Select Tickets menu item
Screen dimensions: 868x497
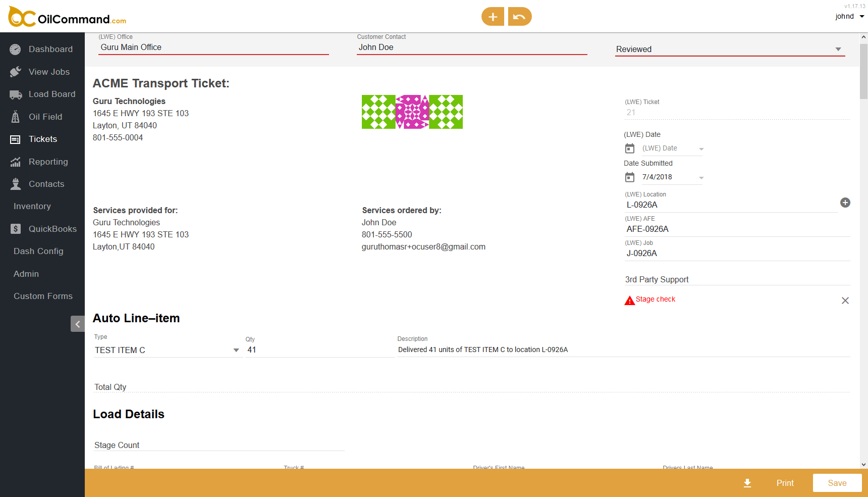pos(42,139)
